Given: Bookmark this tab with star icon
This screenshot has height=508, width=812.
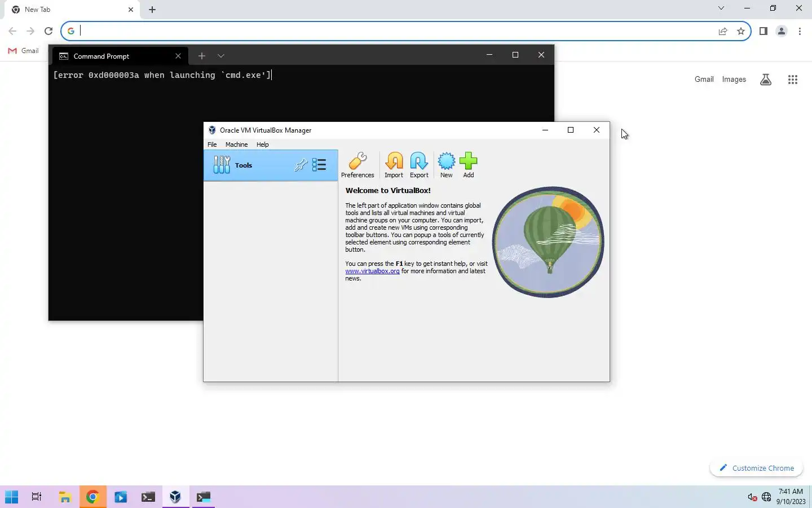Looking at the screenshot, I should pyautogui.click(x=741, y=31).
